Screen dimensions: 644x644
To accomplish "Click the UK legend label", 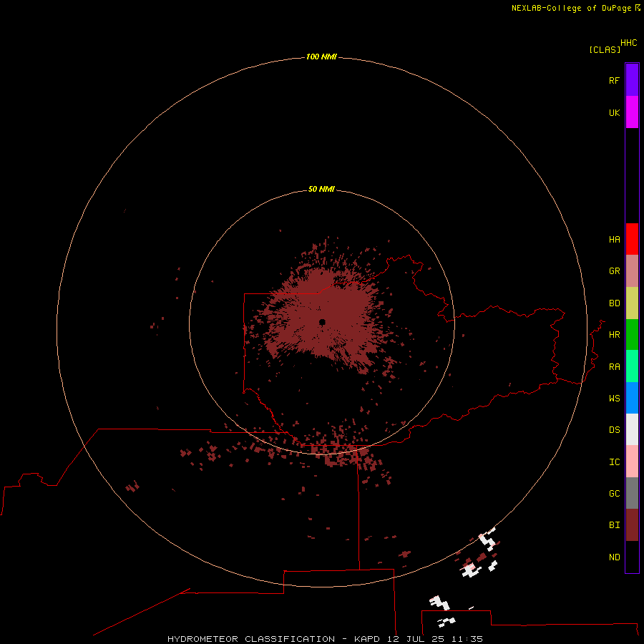I will [614, 112].
